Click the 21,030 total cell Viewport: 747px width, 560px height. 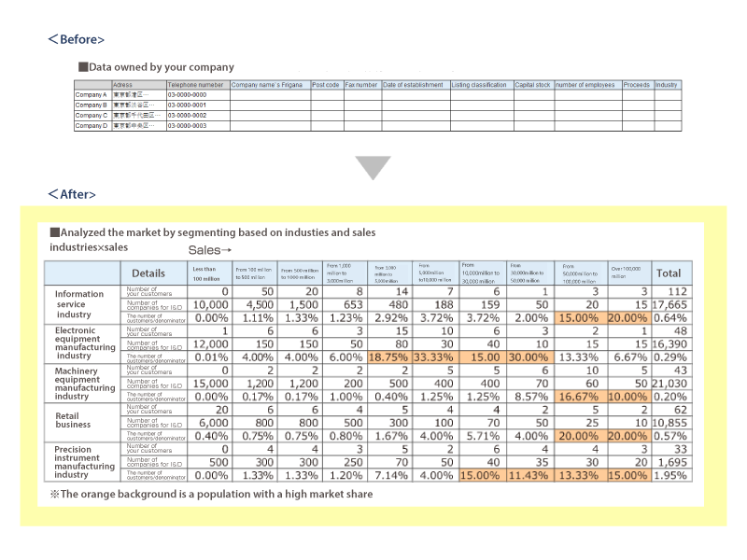tap(669, 382)
